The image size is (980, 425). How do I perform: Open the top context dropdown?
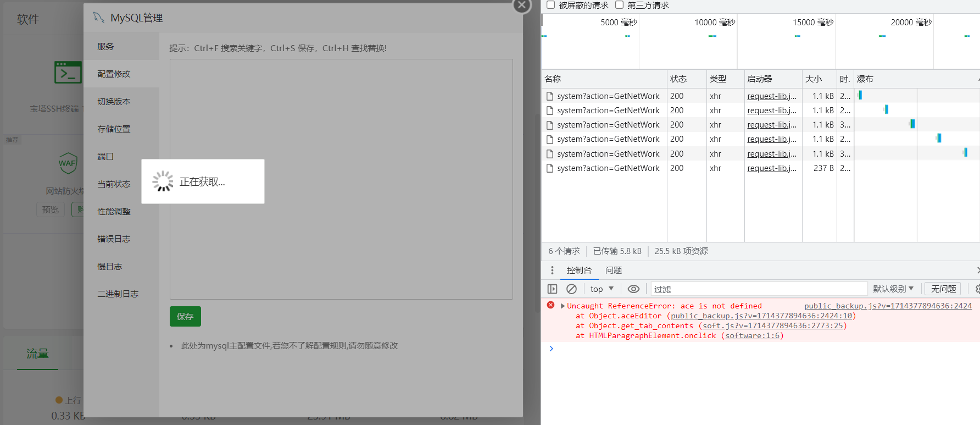[x=602, y=289]
